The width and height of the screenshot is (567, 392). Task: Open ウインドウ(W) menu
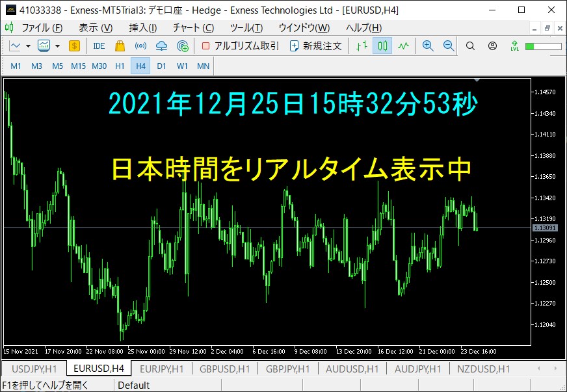pyautogui.click(x=304, y=28)
